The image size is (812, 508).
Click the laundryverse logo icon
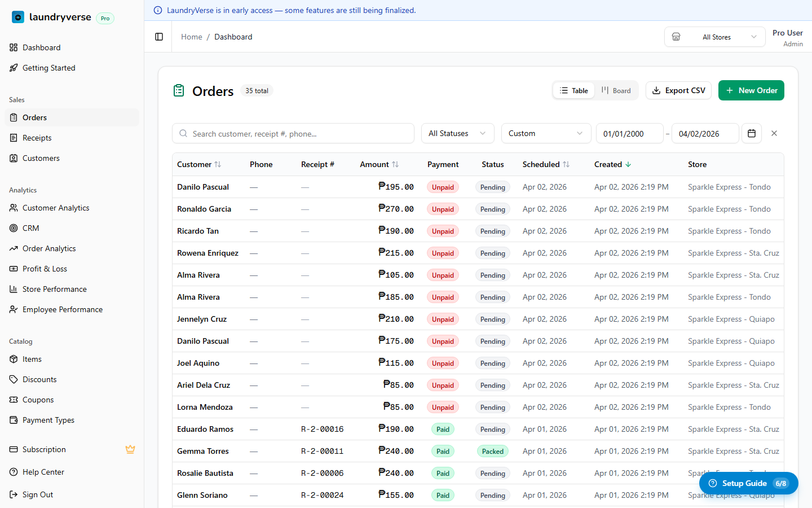tap(18, 17)
